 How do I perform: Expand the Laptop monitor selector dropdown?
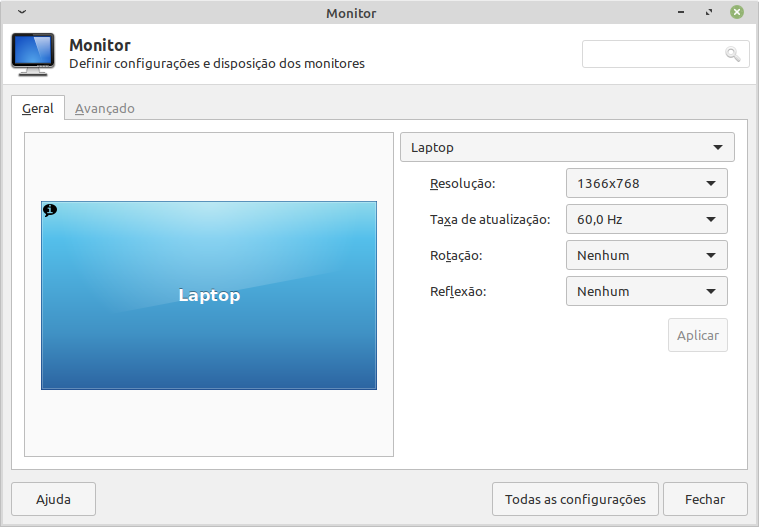coord(567,147)
